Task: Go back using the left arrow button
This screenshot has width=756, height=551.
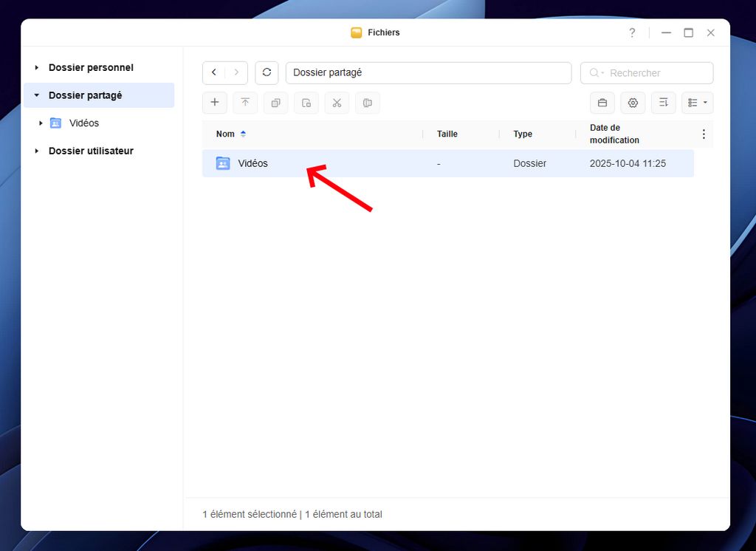Action: pyautogui.click(x=214, y=72)
